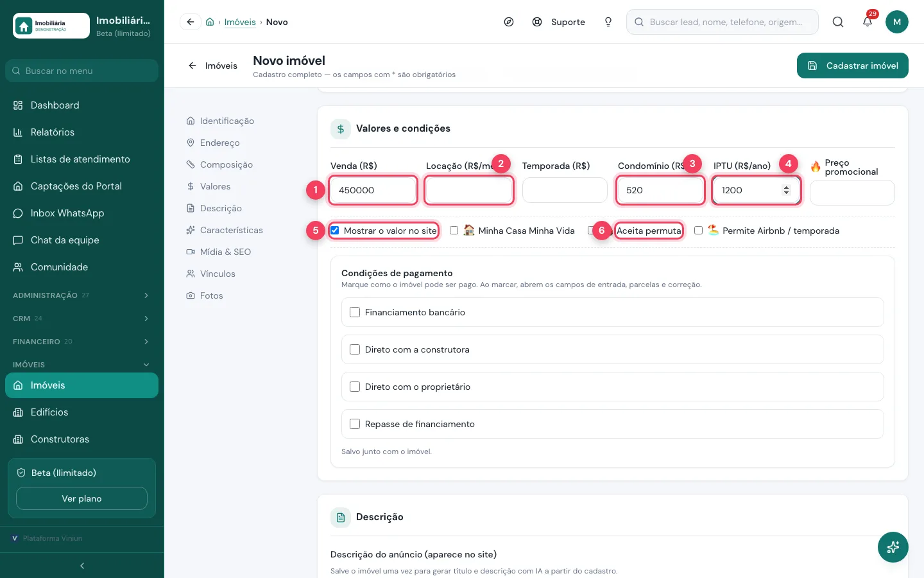Click the Inbox WhatsApp bubble icon
The width and height of the screenshot is (924, 578).
coord(18,213)
